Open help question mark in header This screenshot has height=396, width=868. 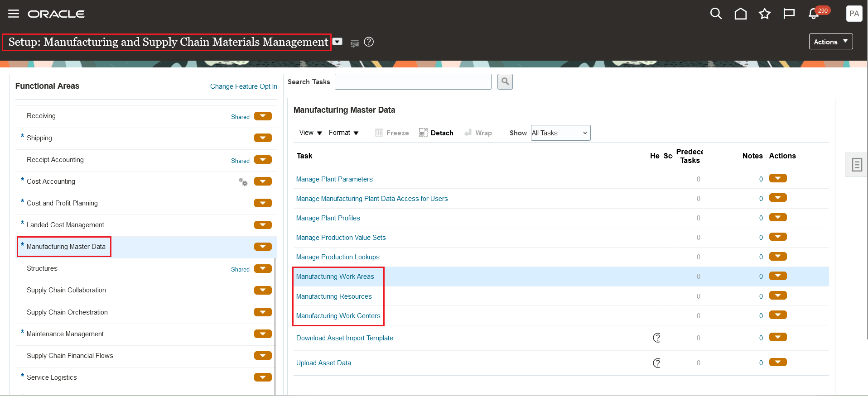369,42
